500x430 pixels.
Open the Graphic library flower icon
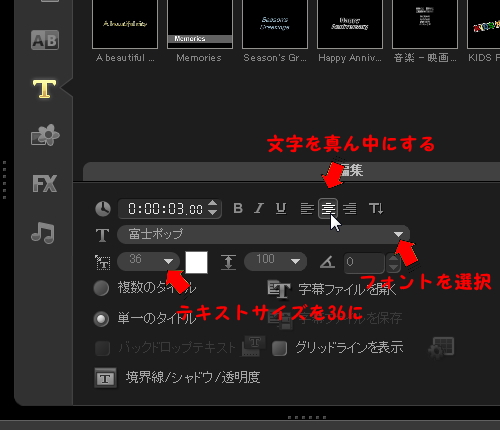tap(45, 135)
